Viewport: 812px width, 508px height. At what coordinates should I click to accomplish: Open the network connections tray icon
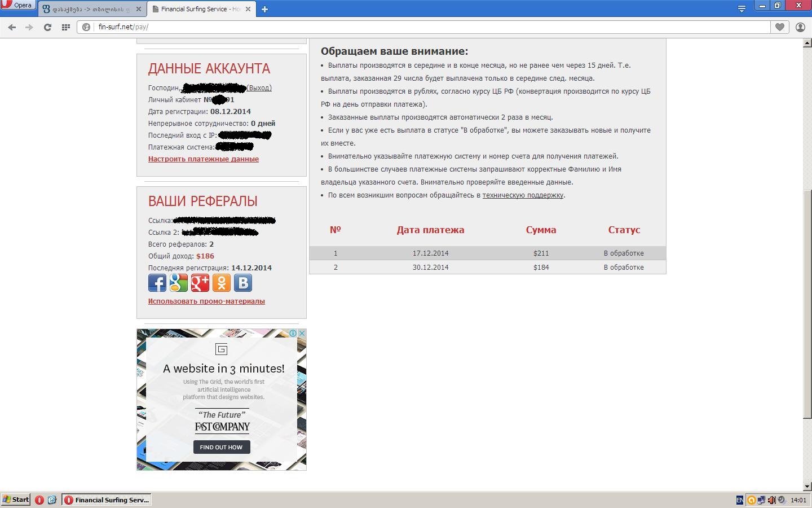762,500
